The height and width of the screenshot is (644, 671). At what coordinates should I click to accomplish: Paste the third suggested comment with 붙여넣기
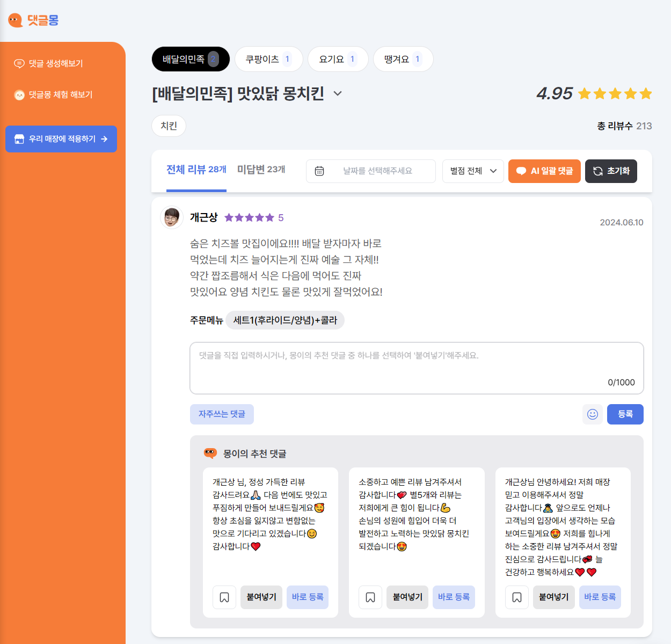[554, 597]
